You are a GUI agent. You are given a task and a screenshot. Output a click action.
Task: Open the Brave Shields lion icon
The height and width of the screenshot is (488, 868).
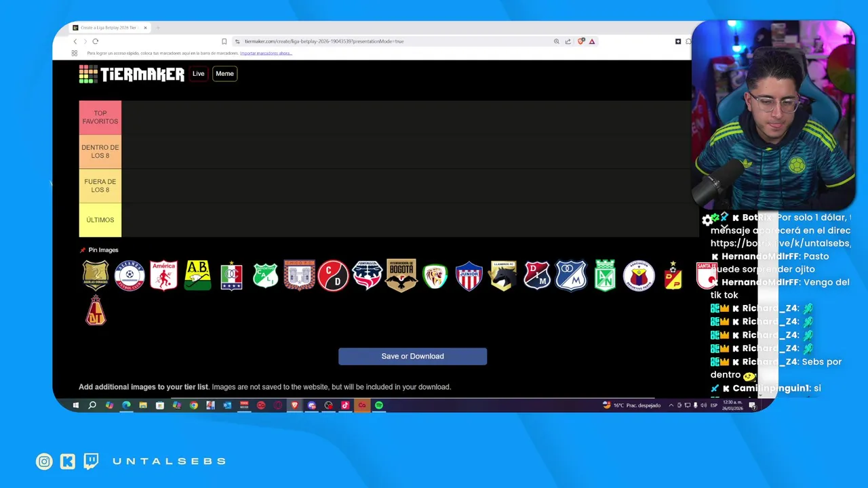[581, 41]
